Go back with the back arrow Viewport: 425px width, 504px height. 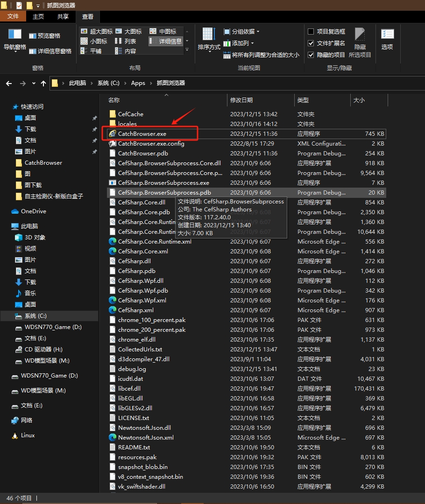click(x=9, y=83)
